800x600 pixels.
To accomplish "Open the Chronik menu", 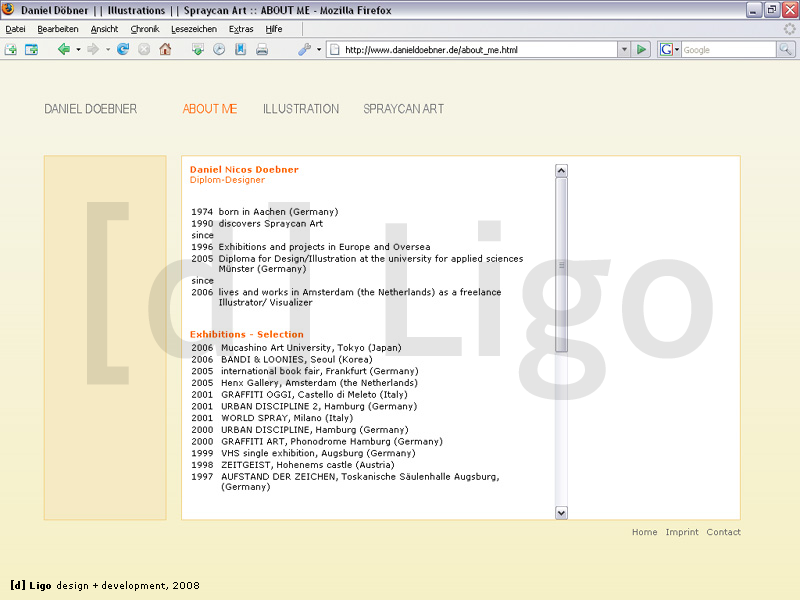I will point(144,29).
